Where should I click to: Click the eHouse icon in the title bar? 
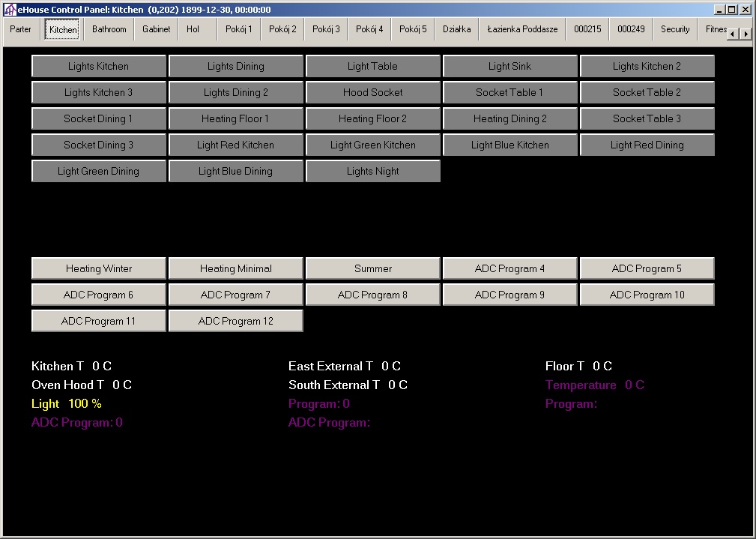(x=10, y=10)
